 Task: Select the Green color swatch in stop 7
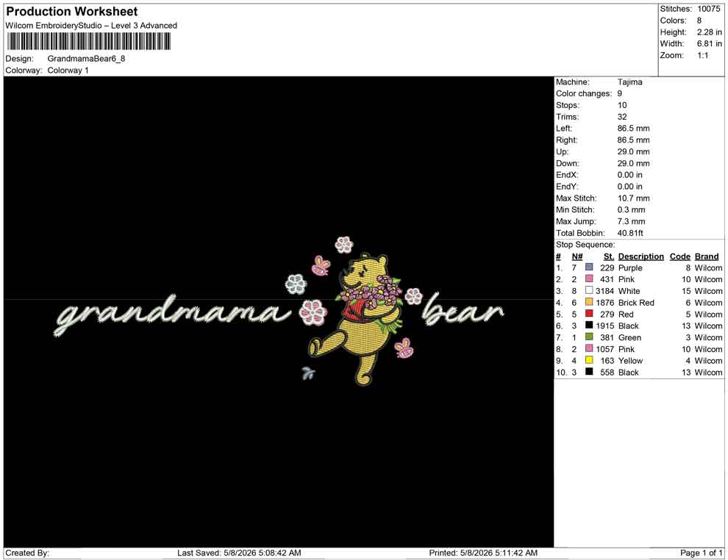(x=589, y=337)
